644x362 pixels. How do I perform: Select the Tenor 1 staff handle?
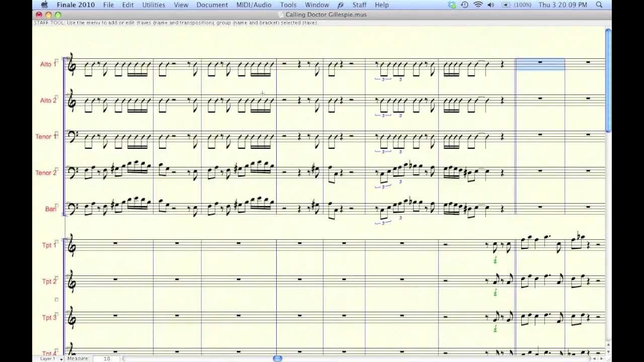[57, 133]
